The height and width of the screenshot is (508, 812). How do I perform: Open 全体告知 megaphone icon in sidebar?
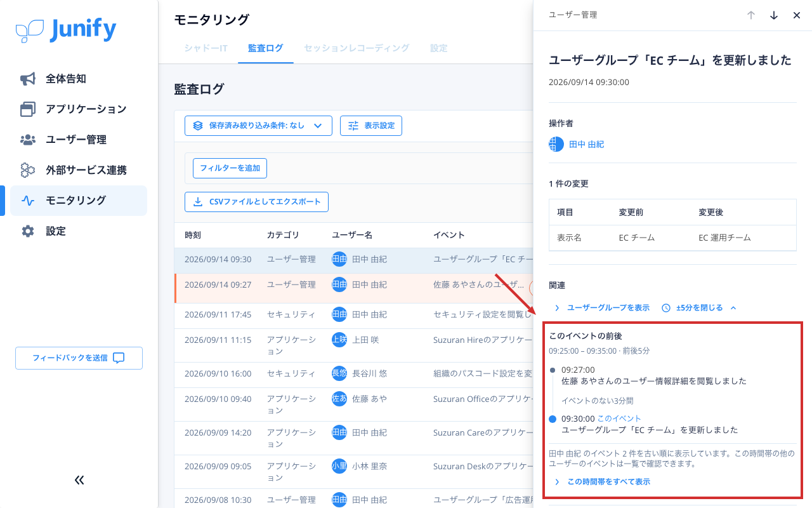[27, 79]
